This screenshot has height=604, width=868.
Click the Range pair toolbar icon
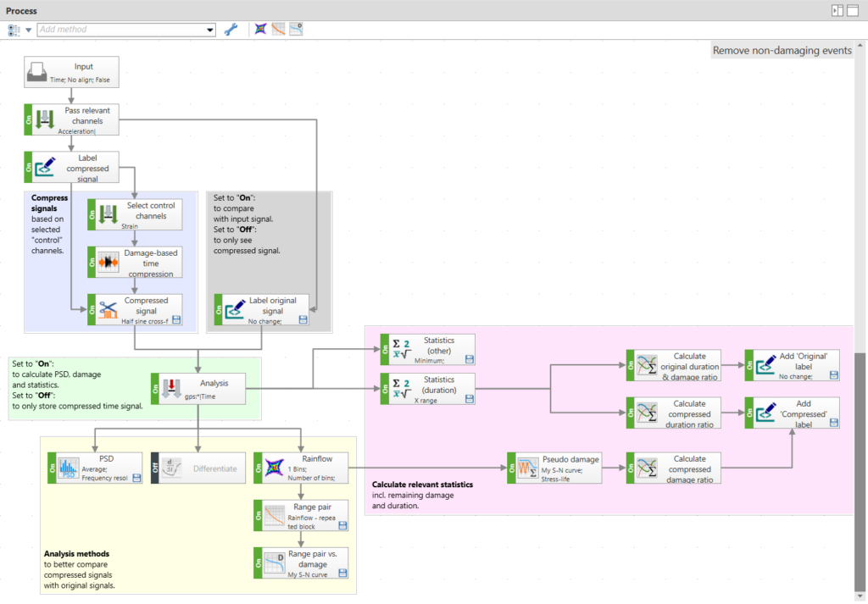coord(278,30)
